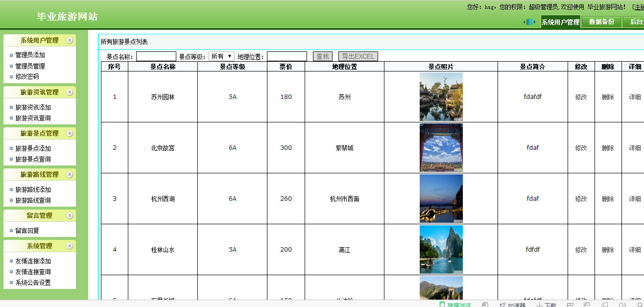Select the 苏州园林 name cell
Screen dimensions: 644x307
[x=163, y=97]
